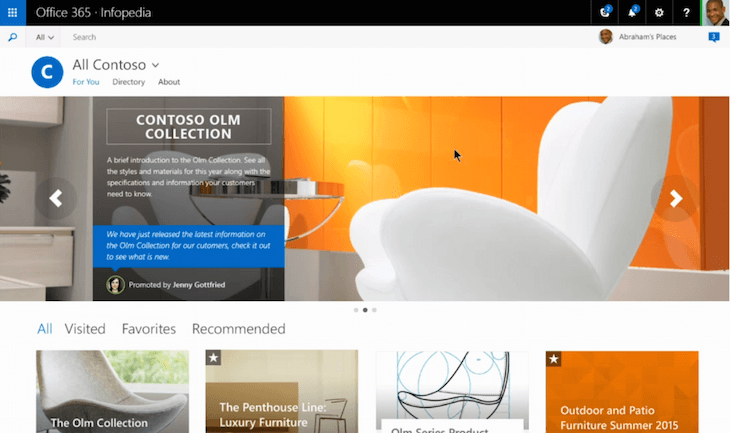The width and height of the screenshot is (730, 433).
Task: Click the Jenny Gottfried name link
Action: tap(199, 284)
